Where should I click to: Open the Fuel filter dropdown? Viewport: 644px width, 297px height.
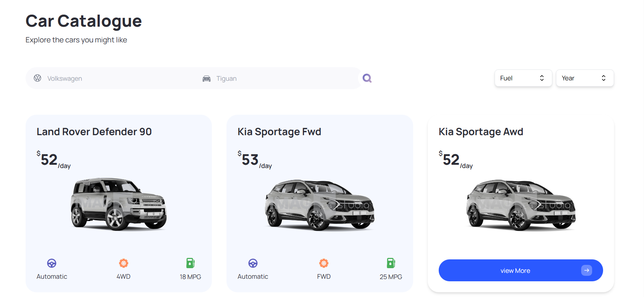523,78
